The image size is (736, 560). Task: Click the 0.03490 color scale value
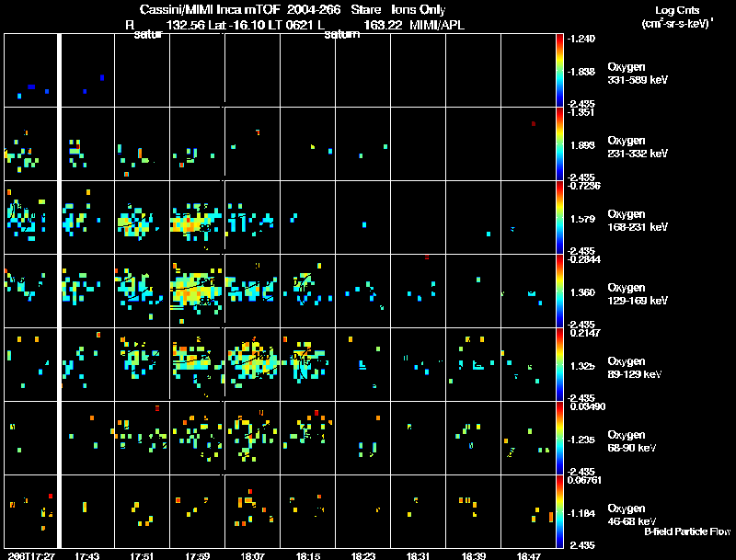pyautogui.click(x=588, y=406)
